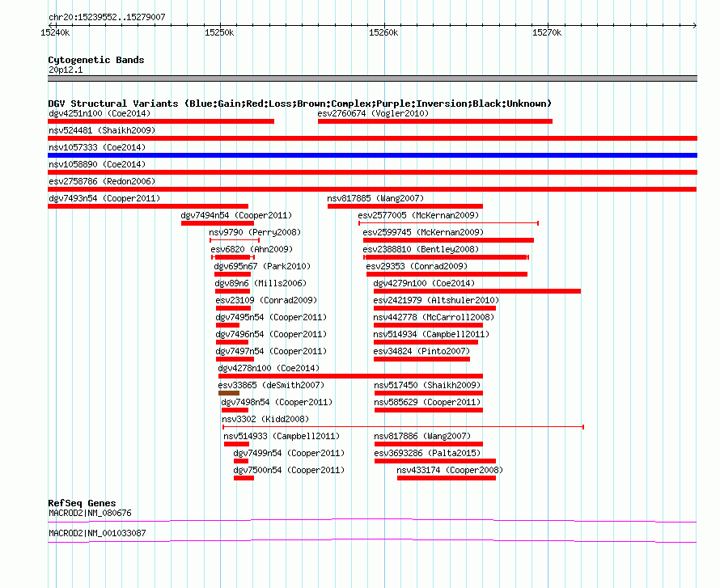
Task: Select esv2388810 (Bentley2008) label
Action: pos(421,249)
